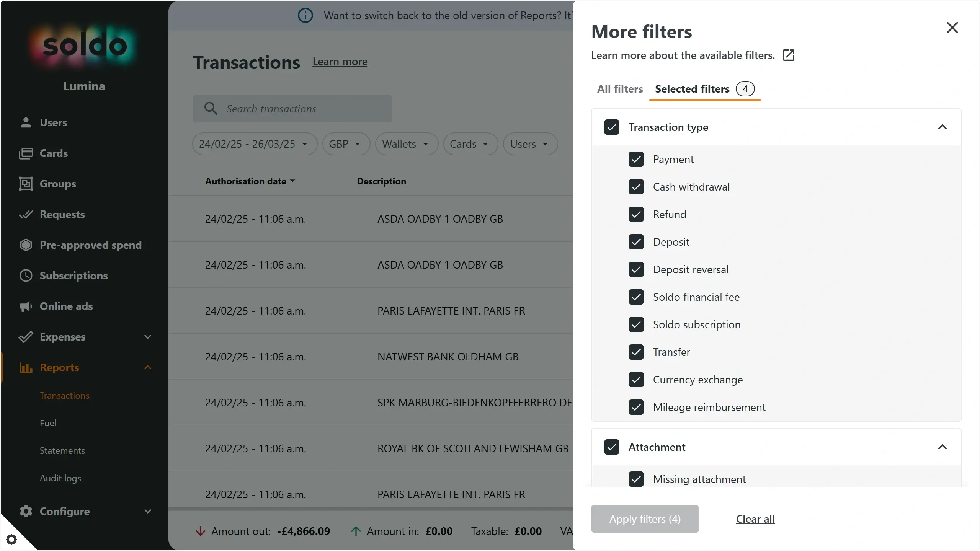
Task: Select the Pre-approved spend icon
Action: (x=25, y=245)
